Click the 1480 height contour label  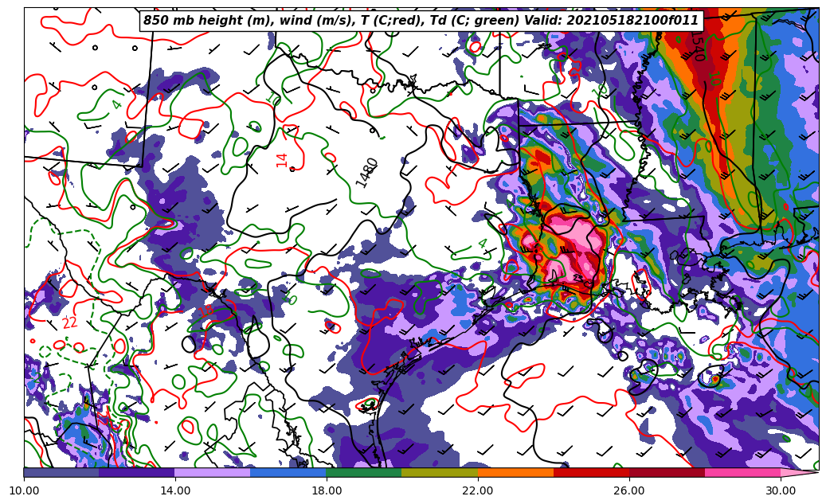point(367,172)
